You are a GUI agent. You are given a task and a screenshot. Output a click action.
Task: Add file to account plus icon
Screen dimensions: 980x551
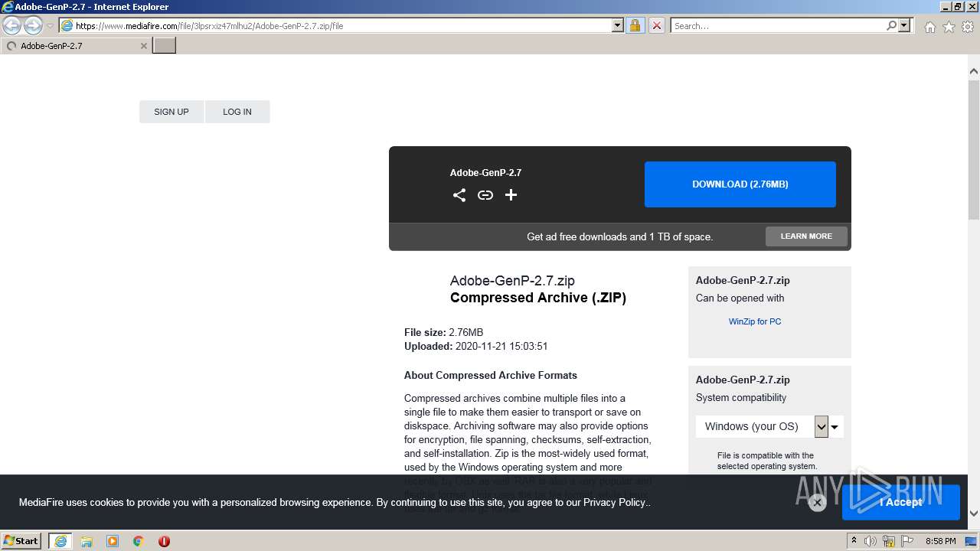click(x=511, y=195)
